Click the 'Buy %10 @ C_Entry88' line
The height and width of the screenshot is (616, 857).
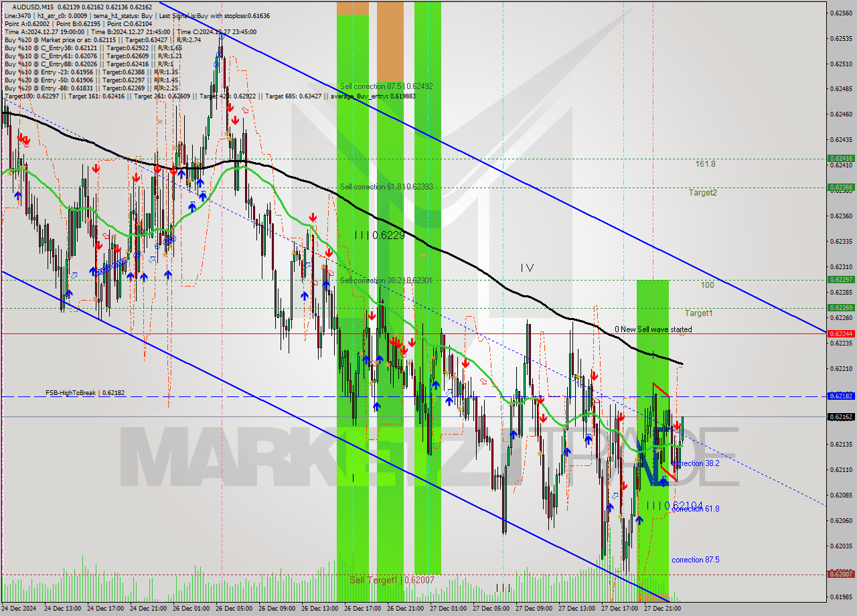tap(89, 64)
